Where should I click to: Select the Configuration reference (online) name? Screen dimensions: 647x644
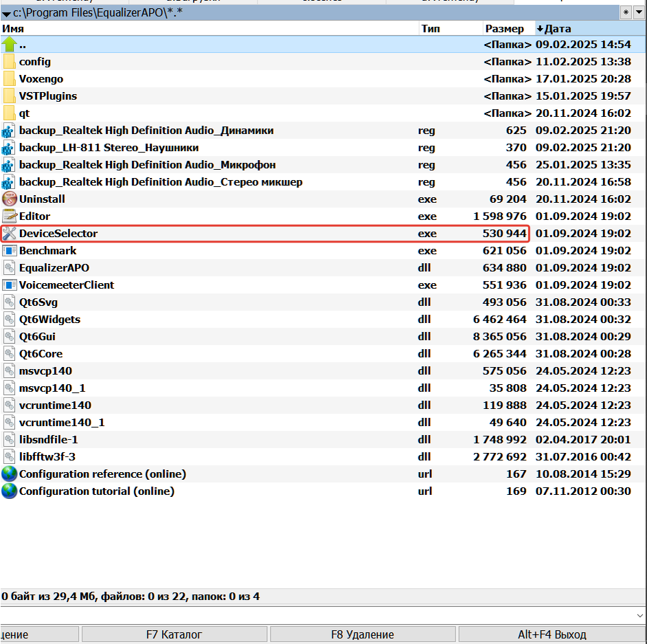coord(103,474)
